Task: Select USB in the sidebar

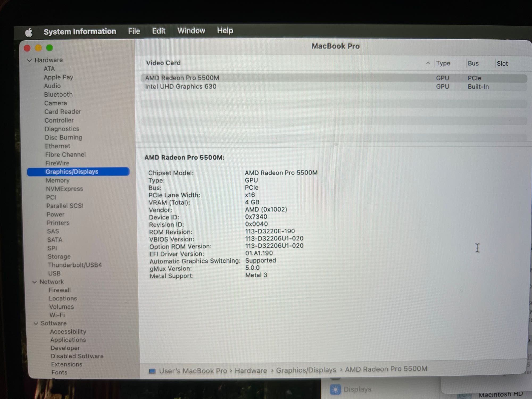Action: click(x=54, y=273)
